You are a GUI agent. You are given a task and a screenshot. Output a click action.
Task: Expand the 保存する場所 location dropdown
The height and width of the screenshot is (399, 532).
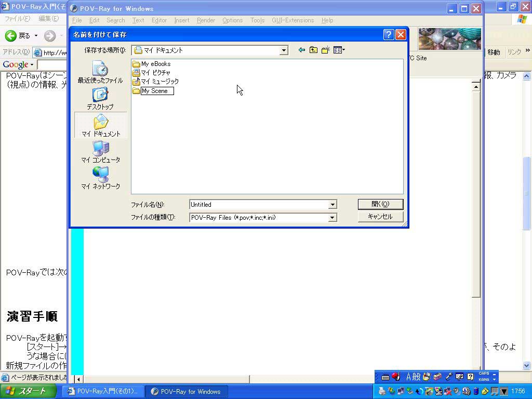(x=284, y=50)
